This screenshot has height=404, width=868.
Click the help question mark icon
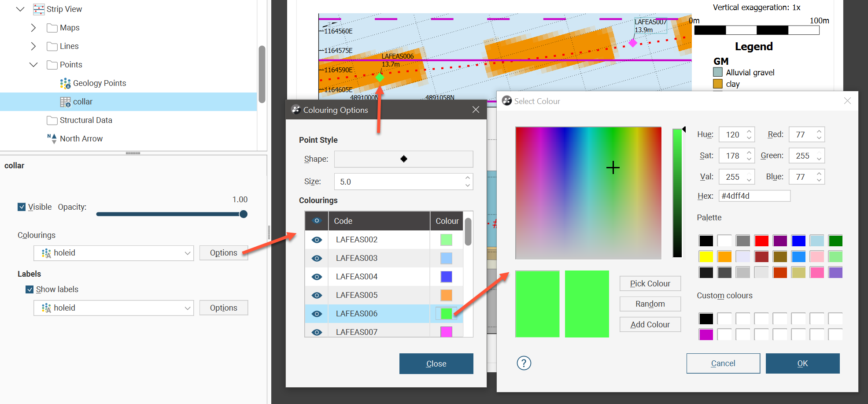(524, 363)
